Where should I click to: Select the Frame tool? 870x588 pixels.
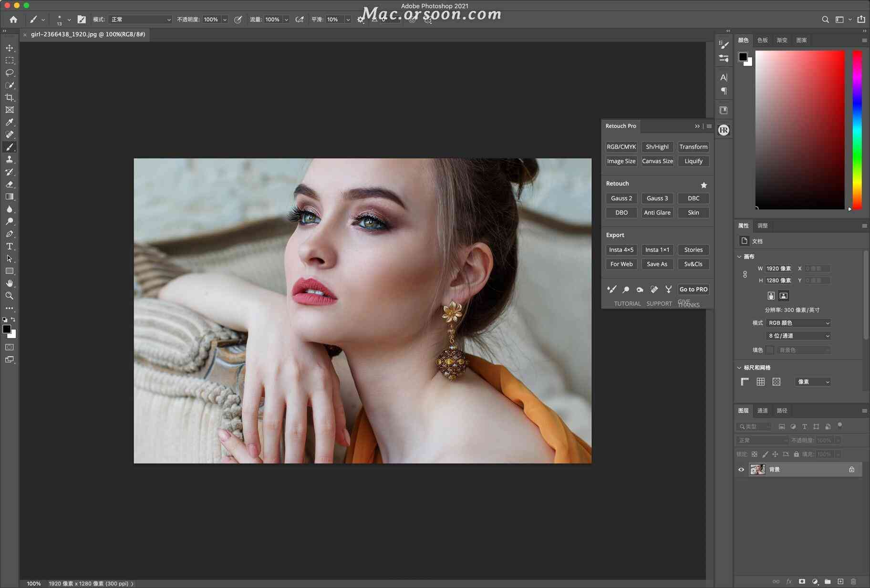click(x=10, y=110)
